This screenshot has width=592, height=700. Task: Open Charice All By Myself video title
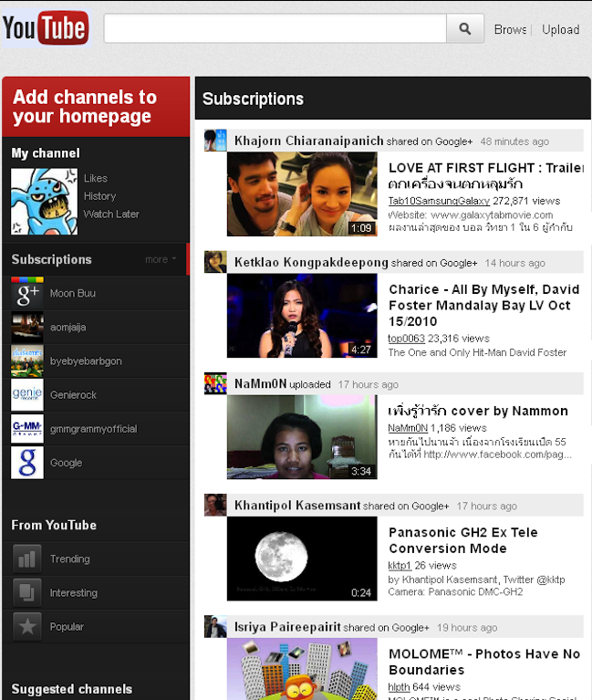[484, 306]
